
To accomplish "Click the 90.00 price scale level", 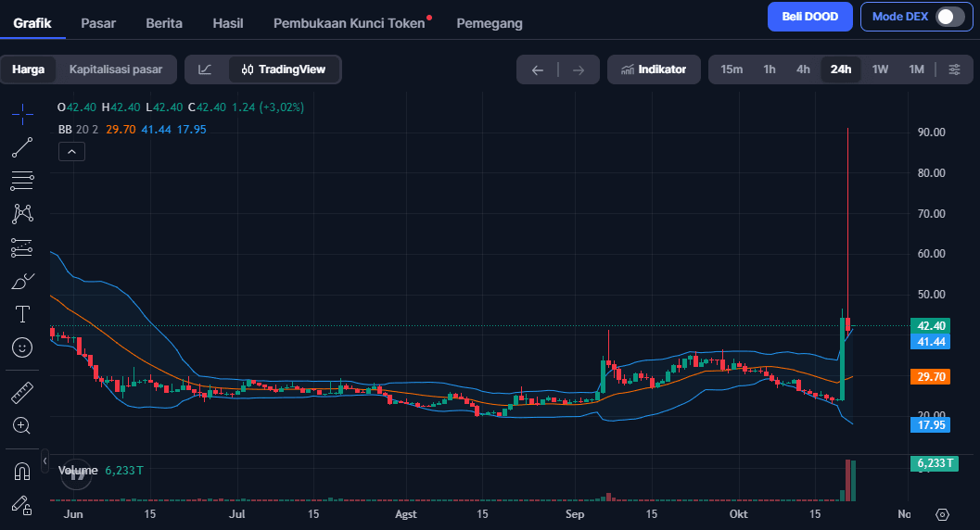I will [931, 132].
